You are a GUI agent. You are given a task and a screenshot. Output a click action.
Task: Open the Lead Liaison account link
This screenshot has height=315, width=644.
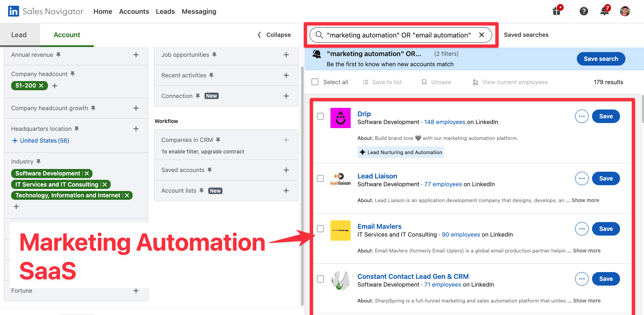[x=377, y=176]
